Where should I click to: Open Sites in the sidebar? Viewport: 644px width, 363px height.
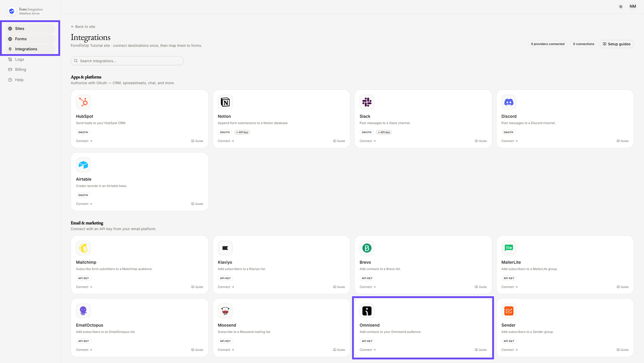pyautogui.click(x=30, y=29)
